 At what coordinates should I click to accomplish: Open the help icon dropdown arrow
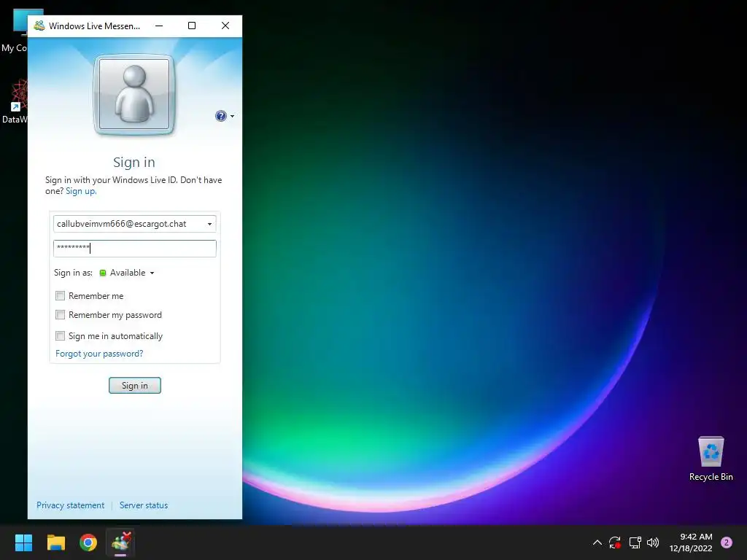point(233,116)
